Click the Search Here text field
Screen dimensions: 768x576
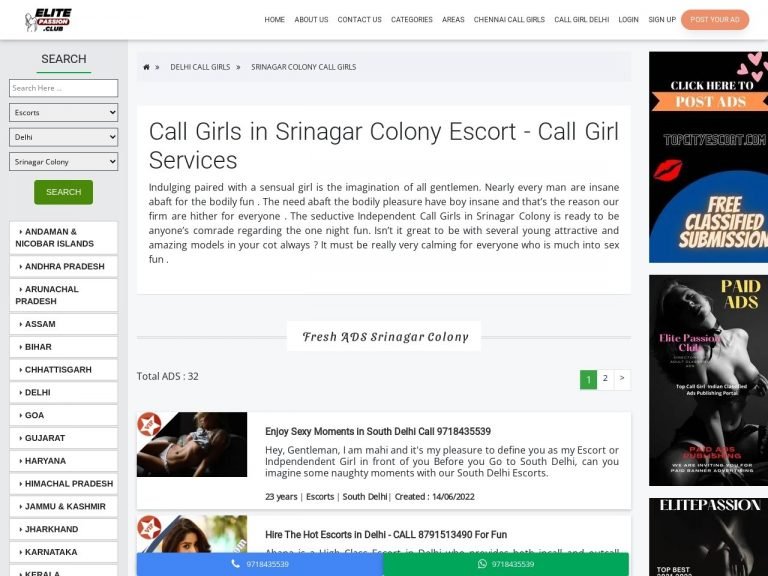pyautogui.click(x=63, y=88)
